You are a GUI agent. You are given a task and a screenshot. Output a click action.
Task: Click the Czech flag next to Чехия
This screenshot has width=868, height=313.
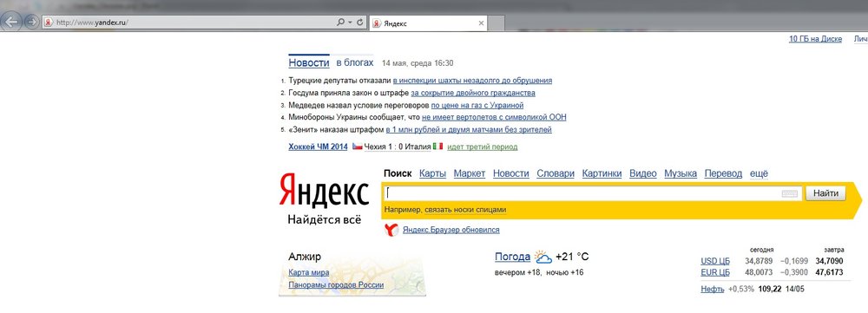point(358,147)
